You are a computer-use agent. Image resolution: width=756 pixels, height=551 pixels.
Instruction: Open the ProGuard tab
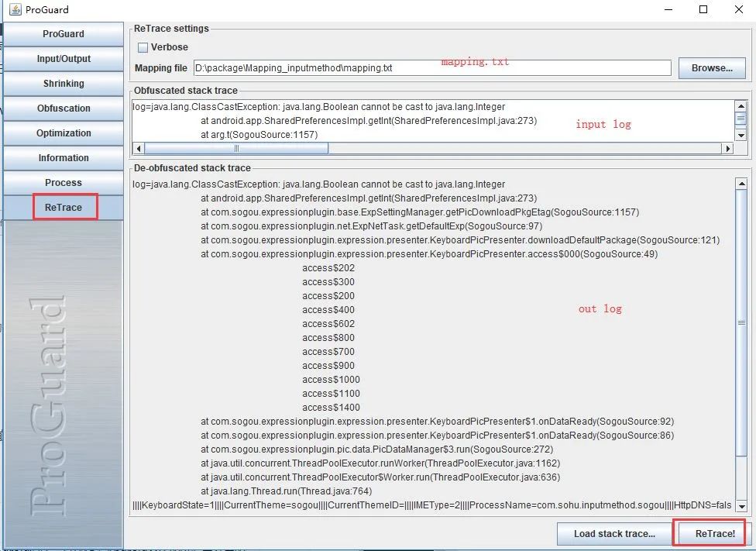[64, 34]
